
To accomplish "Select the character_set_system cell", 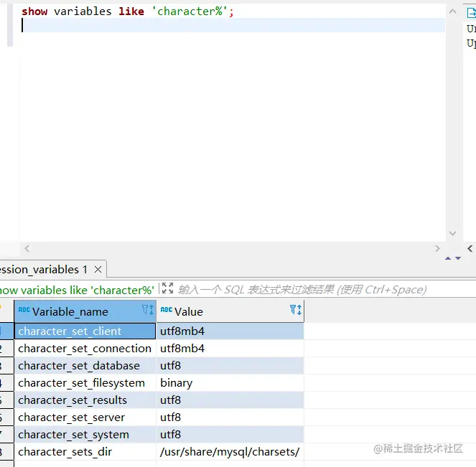I will (85, 435).
